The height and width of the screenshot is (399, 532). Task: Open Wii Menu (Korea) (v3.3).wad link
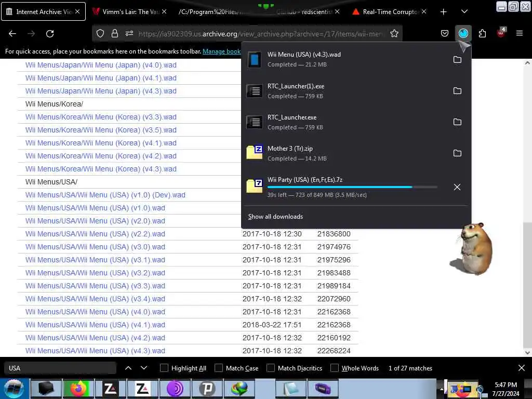click(x=101, y=117)
